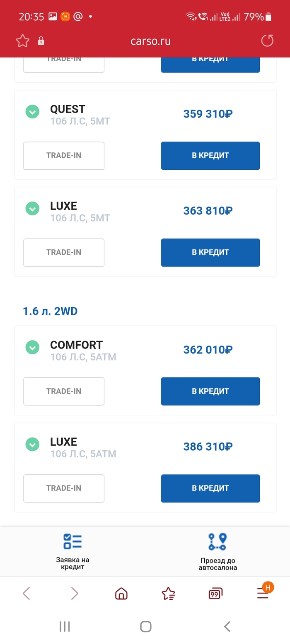Screen dimensions: 290x644
Task: Tap the bookmark star in address bar
Action: (23, 41)
